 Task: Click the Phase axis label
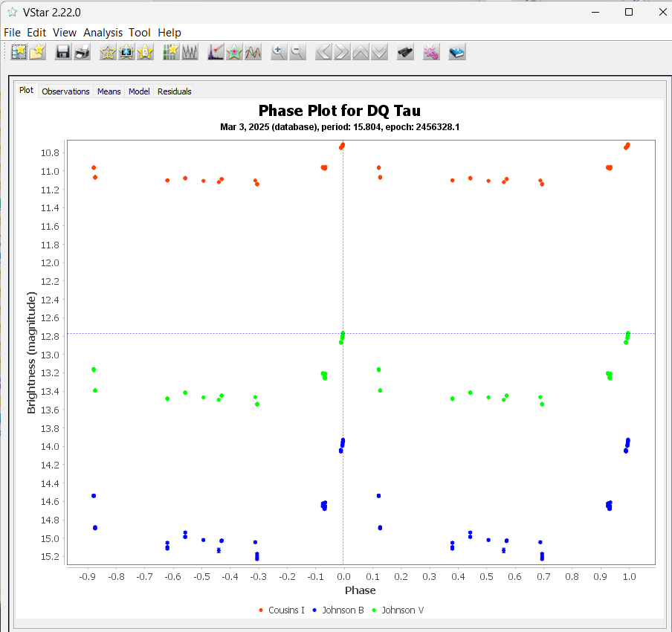(360, 590)
